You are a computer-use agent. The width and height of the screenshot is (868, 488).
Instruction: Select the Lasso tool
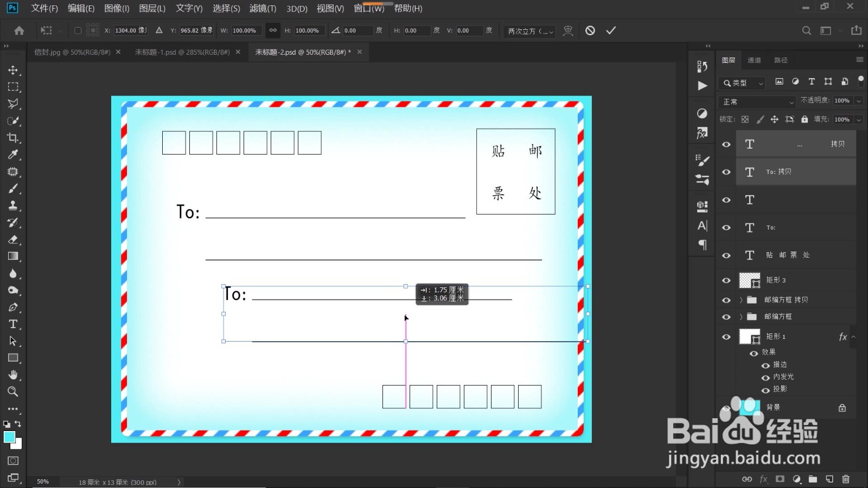[13, 104]
